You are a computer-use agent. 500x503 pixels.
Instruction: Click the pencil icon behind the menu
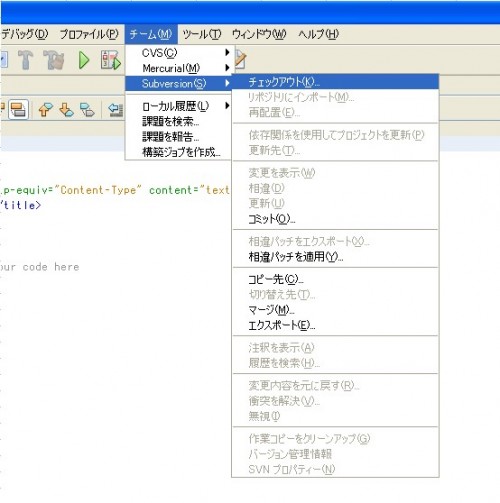(240, 59)
